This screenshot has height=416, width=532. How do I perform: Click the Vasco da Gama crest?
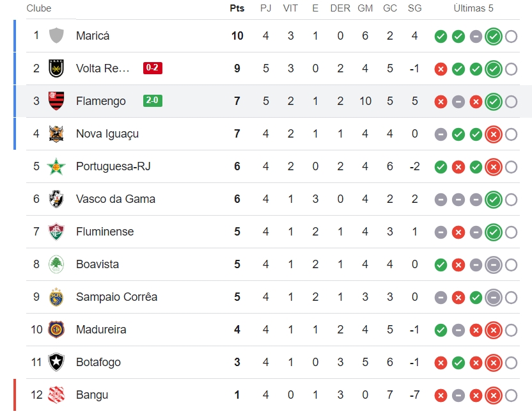[56, 199]
